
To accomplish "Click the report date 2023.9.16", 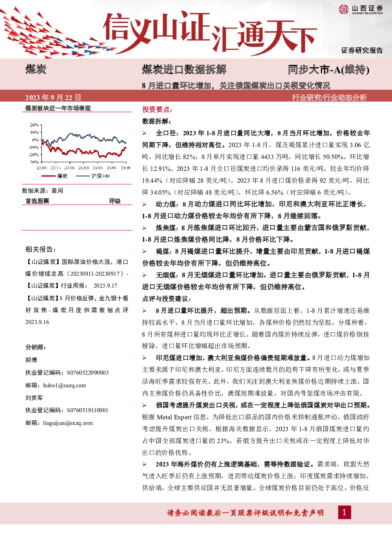I will 37,322.
